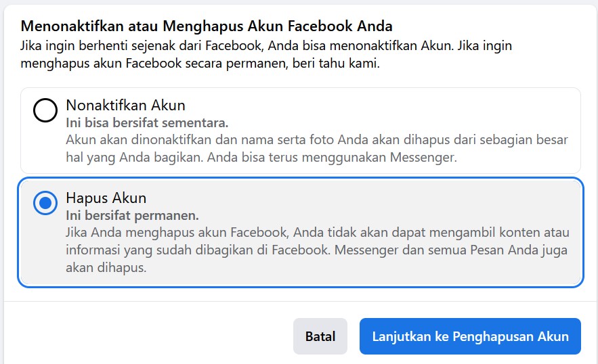This screenshot has width=598, height=364.
Task: Click the line "menghapus akun Facebook secara permanen"
Action: coord(169,65)
